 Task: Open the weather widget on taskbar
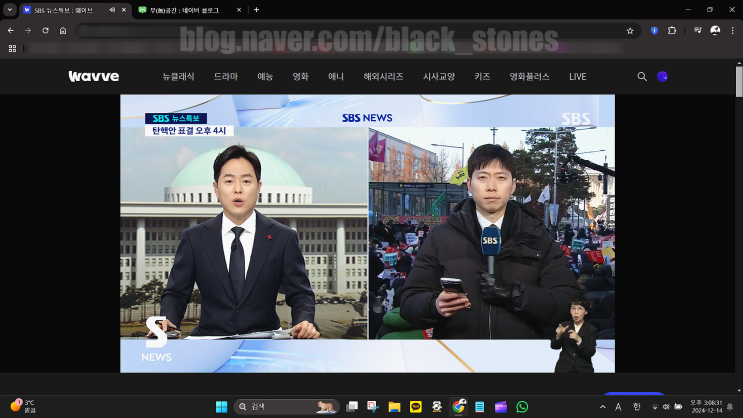pos(23,406)
